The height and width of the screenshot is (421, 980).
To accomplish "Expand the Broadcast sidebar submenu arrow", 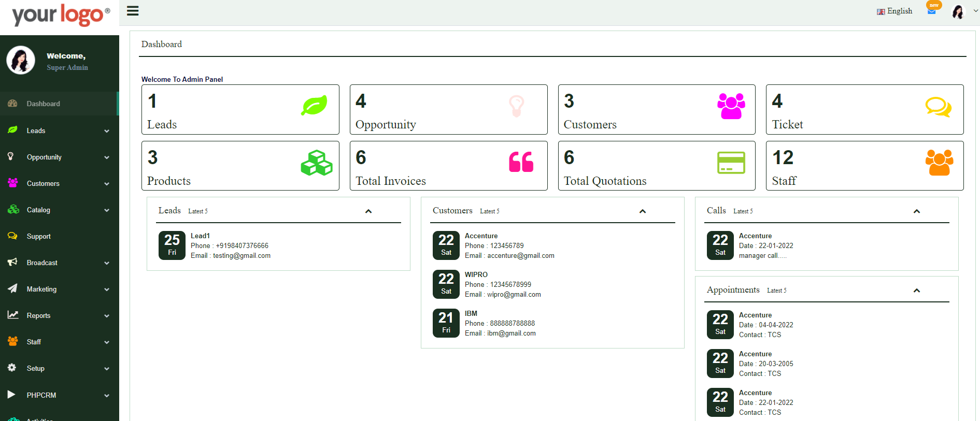I will pos(107,263).
